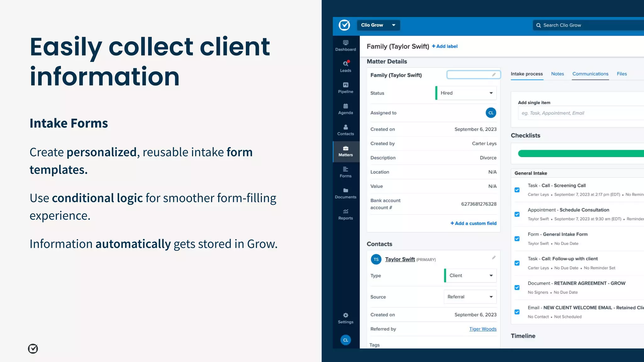The image size is (644, 362).
Task: Switch to the Notes tab
Action: [x=558, y=74]
